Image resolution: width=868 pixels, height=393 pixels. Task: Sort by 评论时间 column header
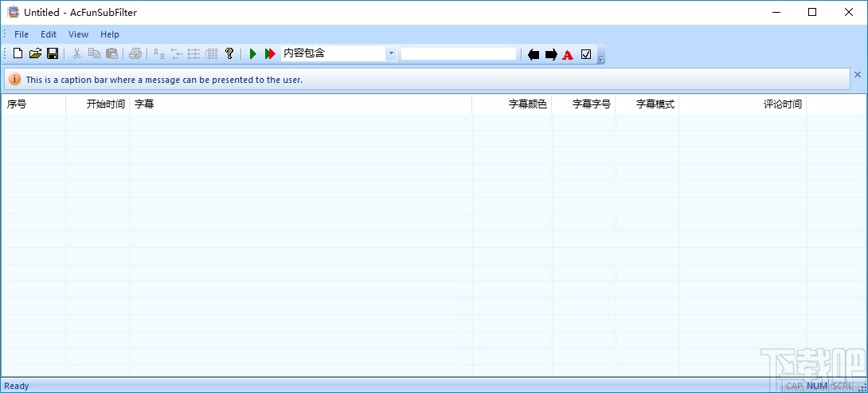click(743, 104)
